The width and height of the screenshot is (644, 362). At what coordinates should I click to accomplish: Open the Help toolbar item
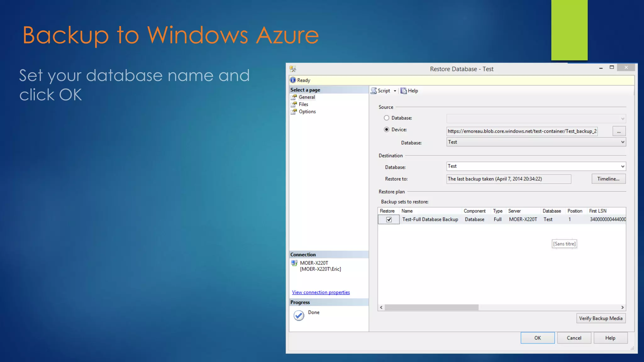pyautogui.click(x=409, y=91)
